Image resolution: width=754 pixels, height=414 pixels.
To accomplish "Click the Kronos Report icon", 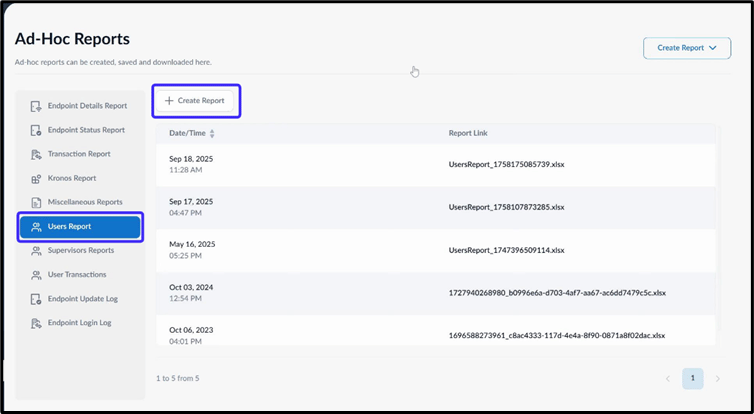I will click(x=36, y=178).
